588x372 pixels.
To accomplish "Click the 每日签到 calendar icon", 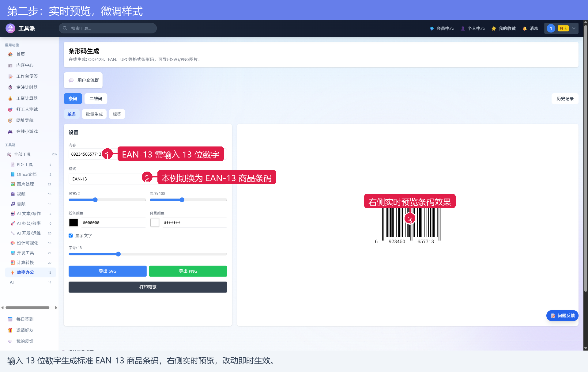I will coord(10,319).
